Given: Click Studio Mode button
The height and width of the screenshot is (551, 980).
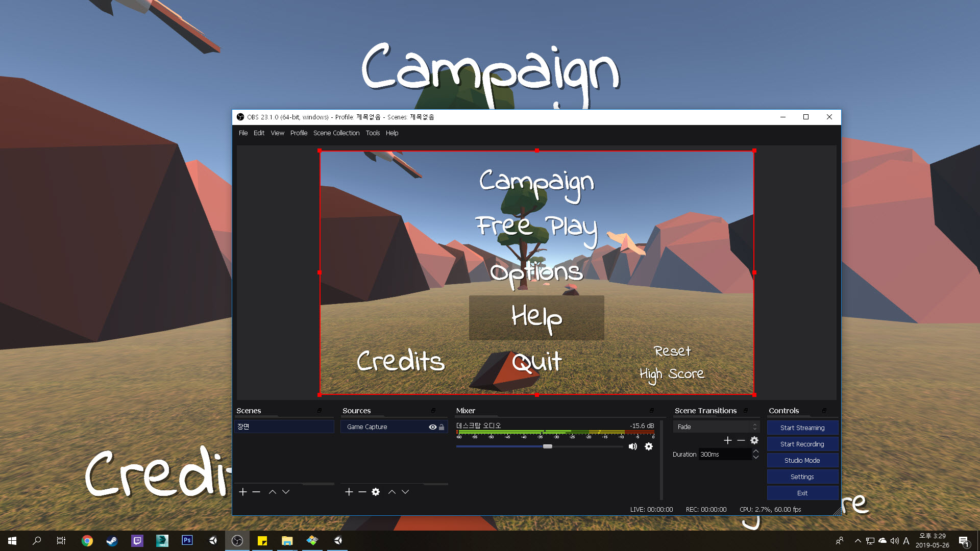Looking at the screenshot, I should point(802,460).
